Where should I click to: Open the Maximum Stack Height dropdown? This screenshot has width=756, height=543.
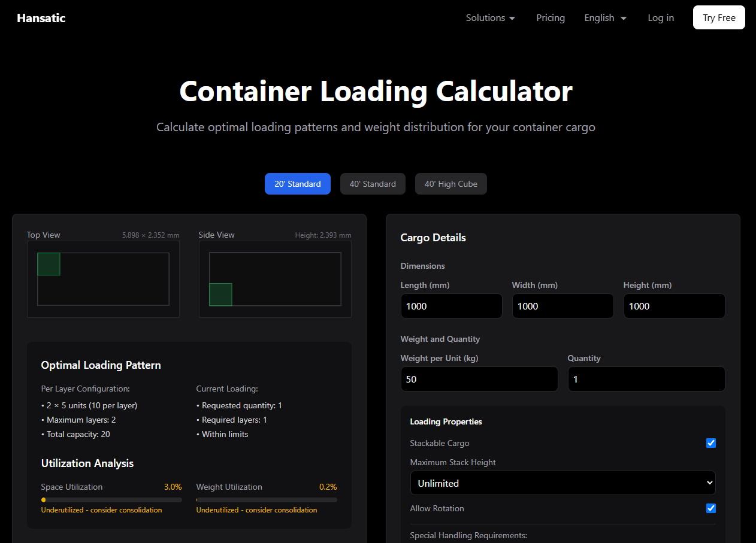click(x=563, y=483)
